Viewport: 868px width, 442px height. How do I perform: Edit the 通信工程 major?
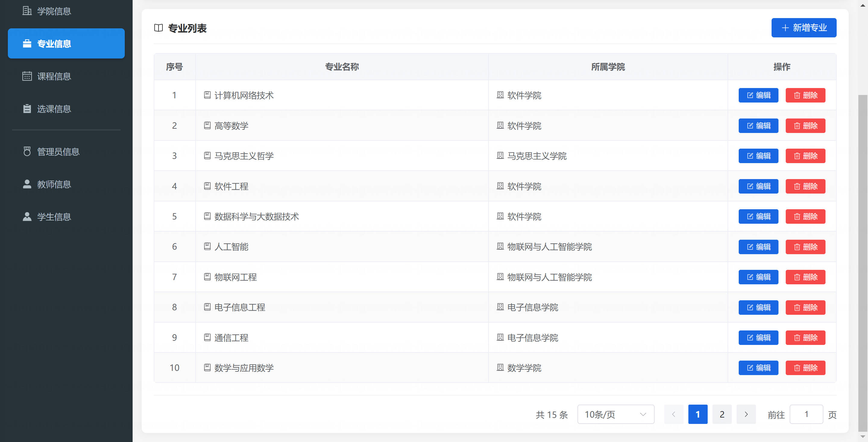(758, 337)
